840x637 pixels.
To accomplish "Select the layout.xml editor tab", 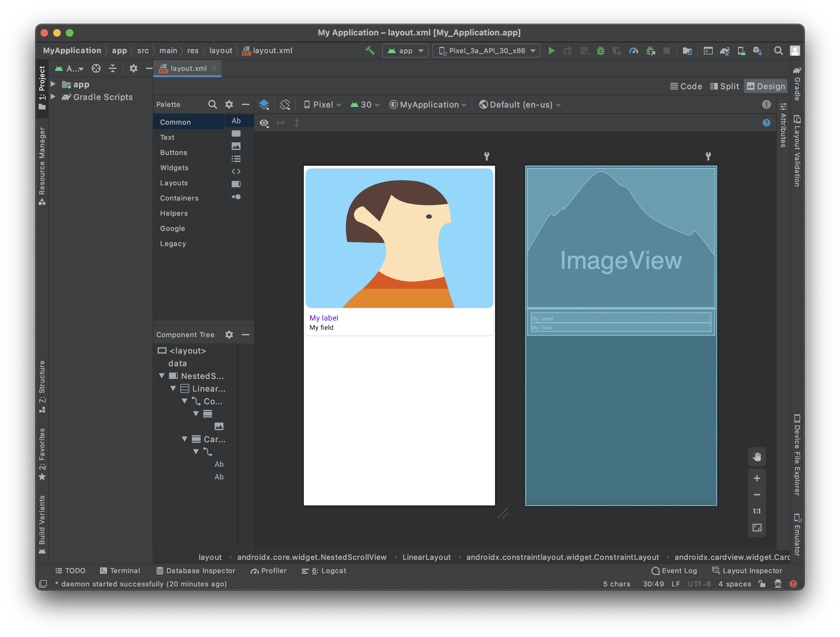I will click(187, 68).
